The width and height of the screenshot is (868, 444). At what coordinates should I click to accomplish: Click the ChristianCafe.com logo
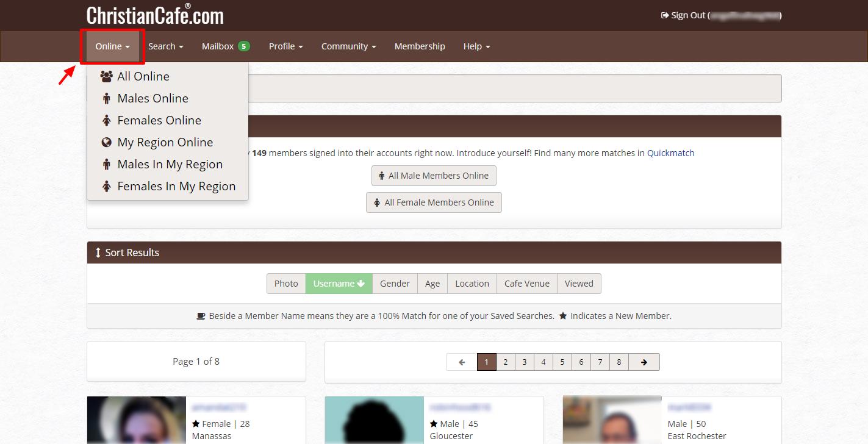pos(155,15)
